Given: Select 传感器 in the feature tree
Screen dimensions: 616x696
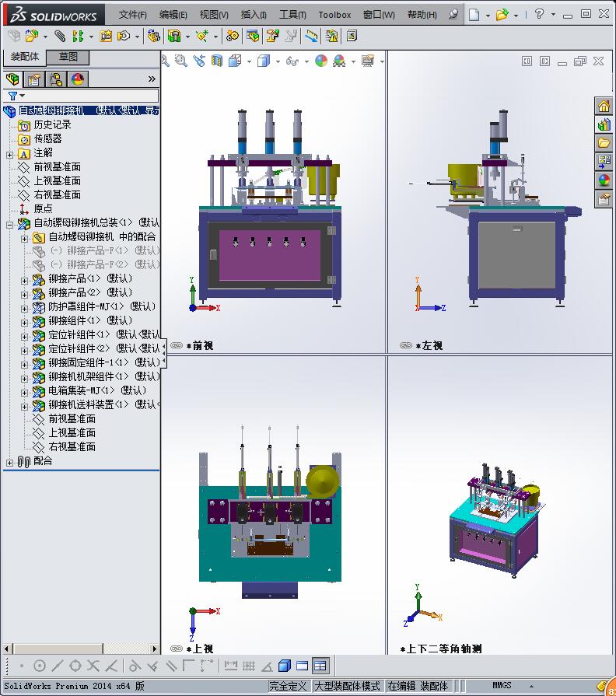Looking at the screenshot, I should coord(48,139).
